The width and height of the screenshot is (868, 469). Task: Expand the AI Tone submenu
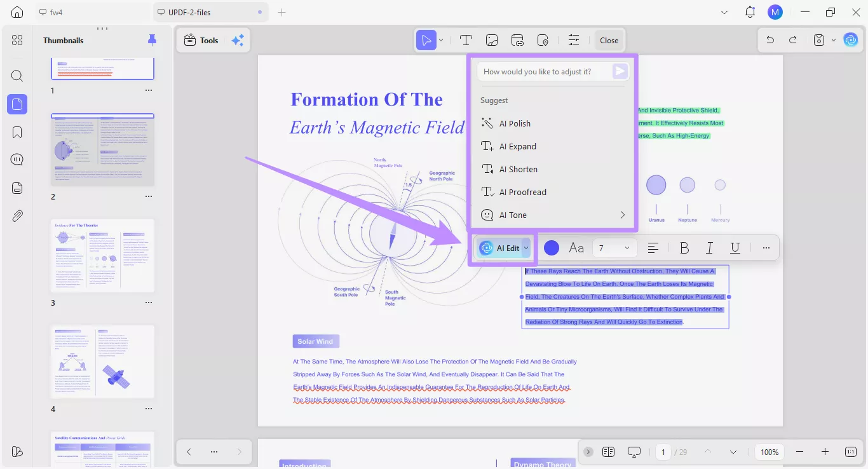coord(622,215)
